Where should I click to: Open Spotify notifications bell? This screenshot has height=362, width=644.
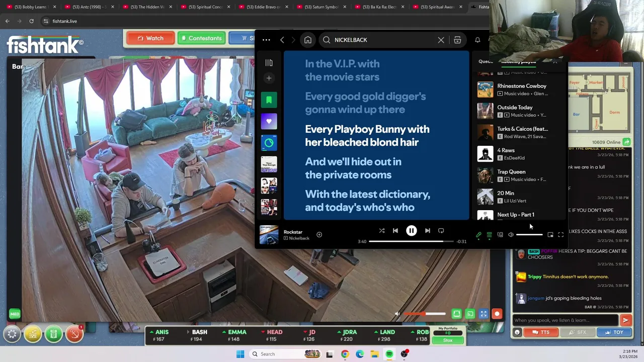pyautogui.click(x=477, y=40)
